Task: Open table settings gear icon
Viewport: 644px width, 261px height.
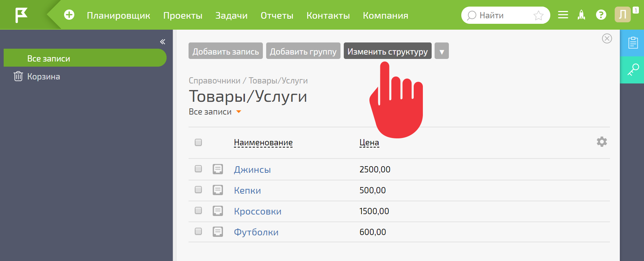Action: click(602, 142)
